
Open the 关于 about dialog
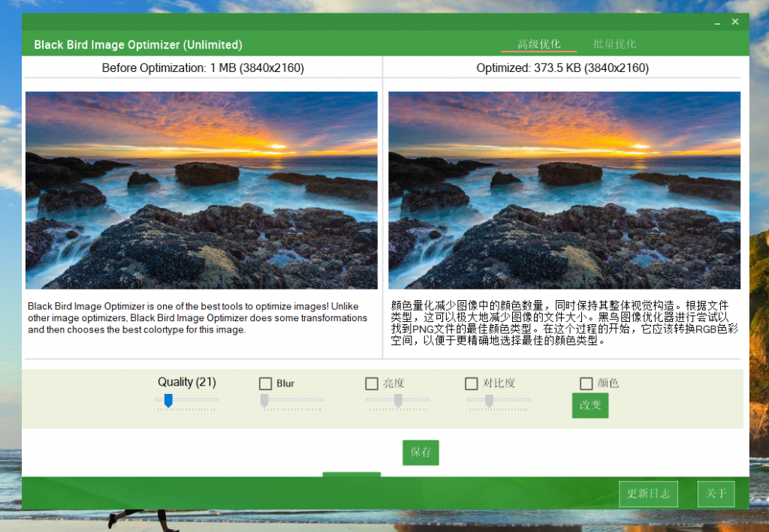coord(716,494)
